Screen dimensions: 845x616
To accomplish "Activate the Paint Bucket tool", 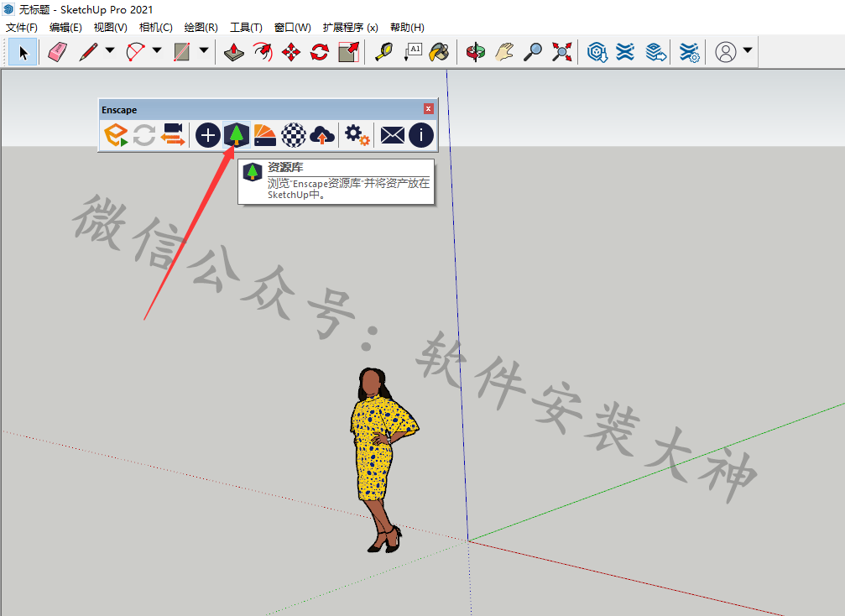I will (x=440, y=52).
